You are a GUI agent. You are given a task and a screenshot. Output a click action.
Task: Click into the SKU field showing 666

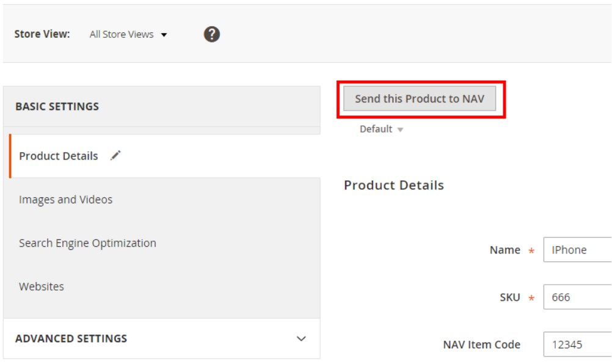pyautogui.click(x=577, y=297)
